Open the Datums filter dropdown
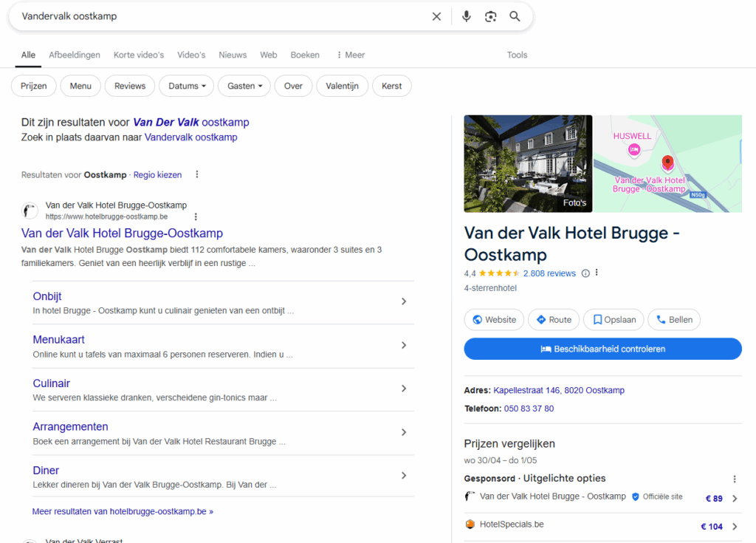The height and width of the screenshot is (543, 756). (x=187, y=86)
